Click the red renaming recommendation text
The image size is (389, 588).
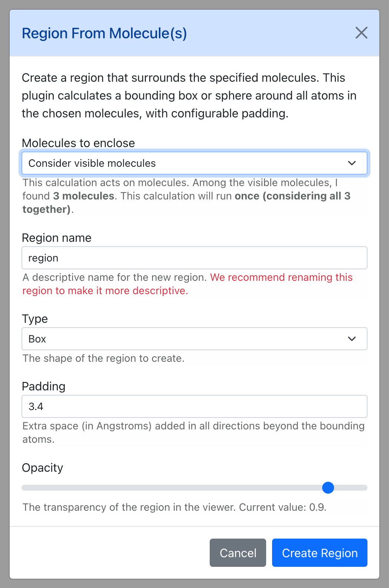click(187, 284)
